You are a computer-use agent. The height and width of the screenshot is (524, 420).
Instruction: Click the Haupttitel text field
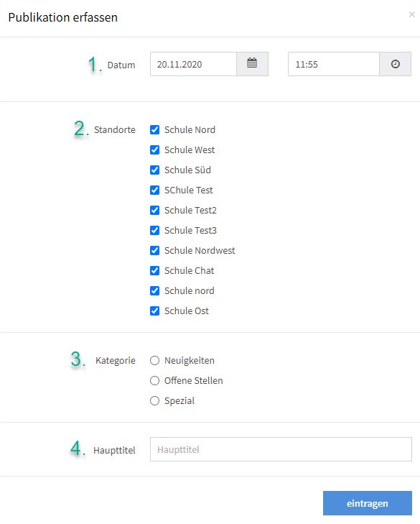(281, 449)
